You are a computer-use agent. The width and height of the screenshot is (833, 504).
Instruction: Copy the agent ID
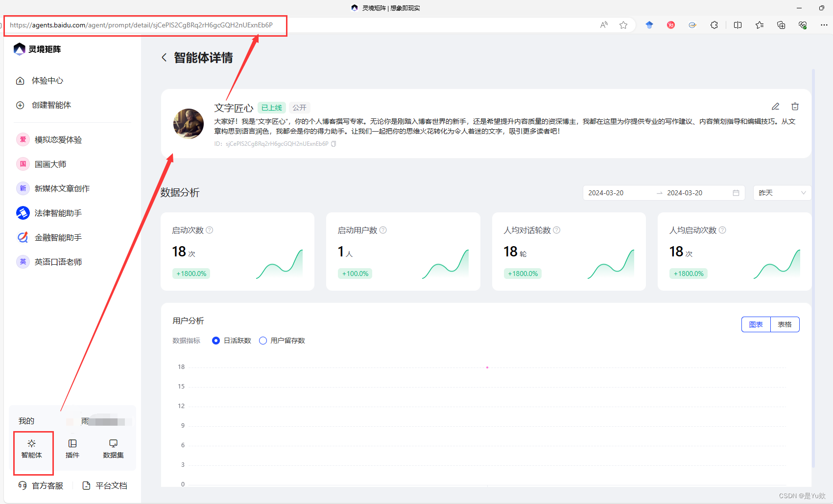(x=333, y=144)
